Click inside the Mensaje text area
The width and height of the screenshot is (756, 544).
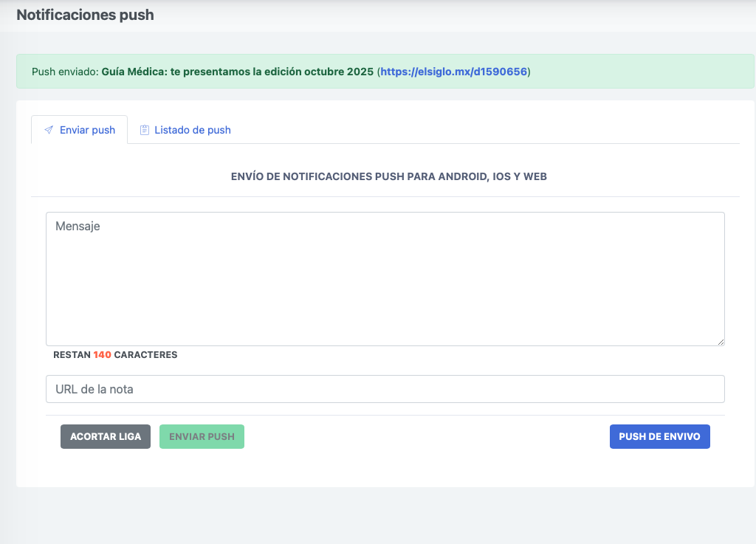coord(385,278)
